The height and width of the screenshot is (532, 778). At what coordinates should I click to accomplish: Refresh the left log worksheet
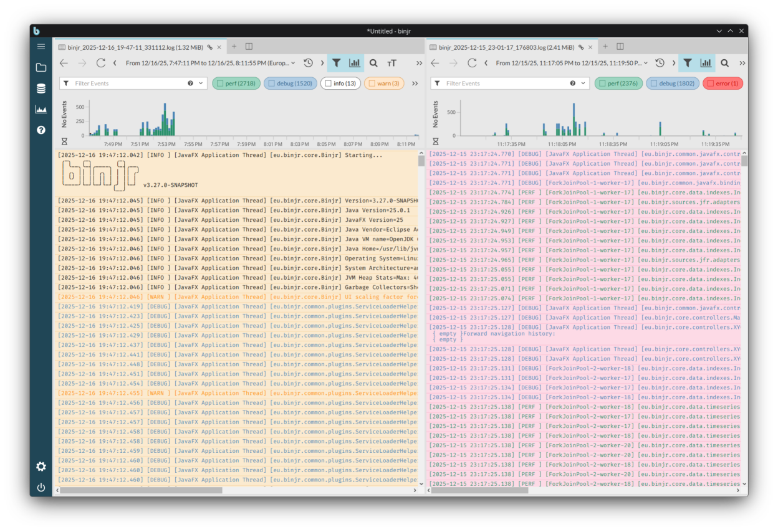click(101, 63)
